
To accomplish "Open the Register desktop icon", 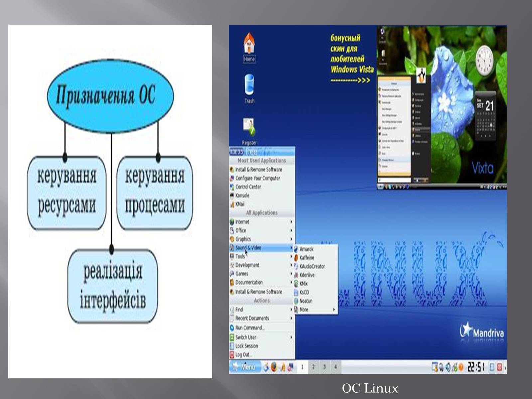I will [249, 128].
